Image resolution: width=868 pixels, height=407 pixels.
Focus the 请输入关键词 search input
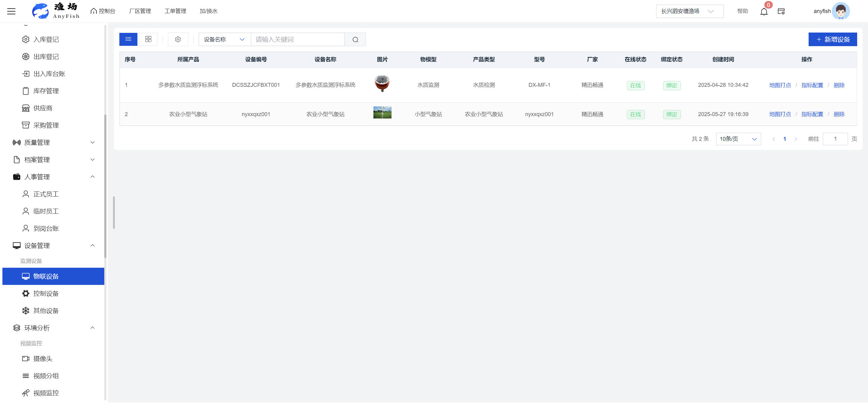pyautogui.click(x=297, y=39)
